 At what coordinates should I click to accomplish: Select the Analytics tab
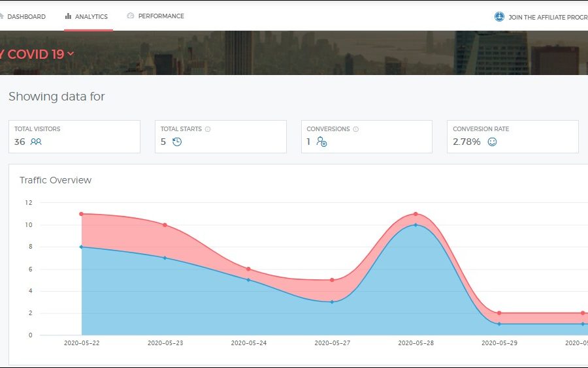(91, 16)
